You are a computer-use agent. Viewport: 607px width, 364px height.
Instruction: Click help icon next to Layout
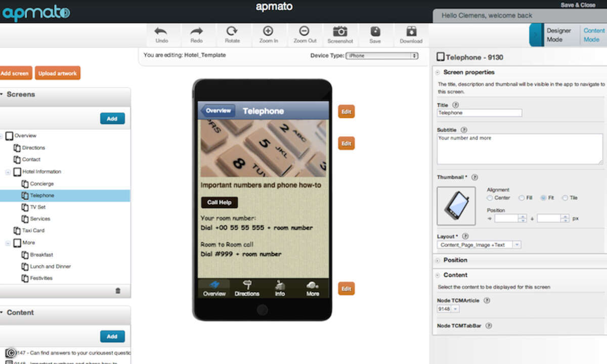pos(465,236)
